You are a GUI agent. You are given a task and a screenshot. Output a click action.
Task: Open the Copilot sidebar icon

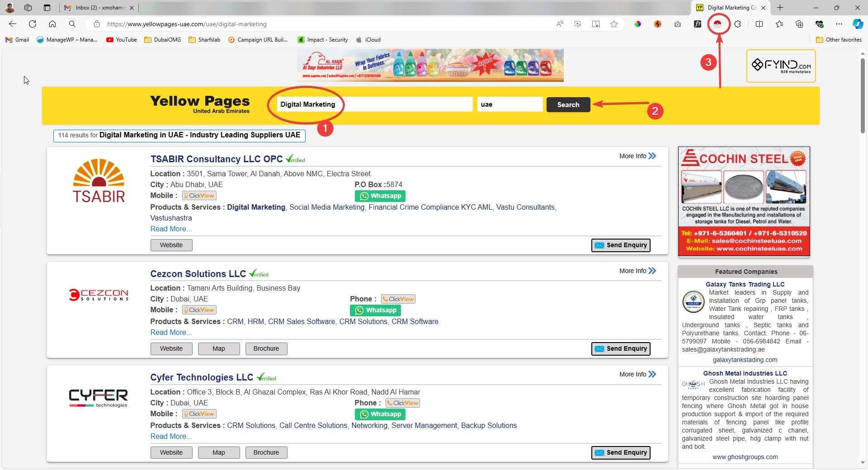click(858, 24)
